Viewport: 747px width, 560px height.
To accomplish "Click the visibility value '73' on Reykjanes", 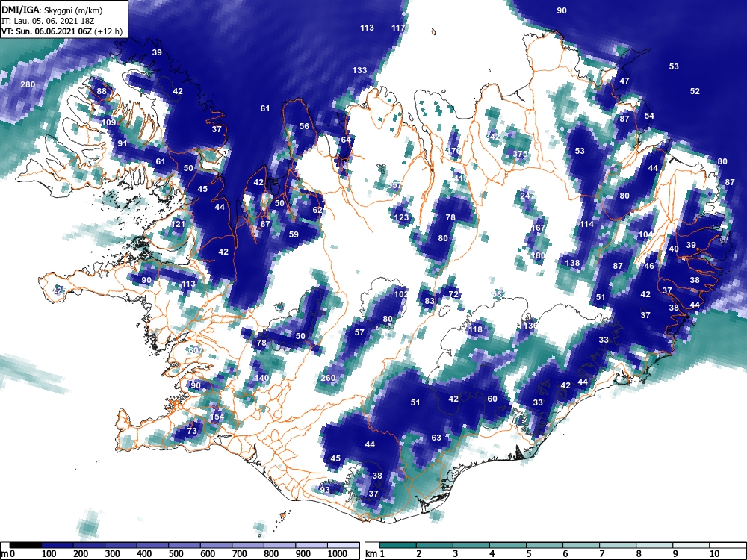I will click(192, 431).
